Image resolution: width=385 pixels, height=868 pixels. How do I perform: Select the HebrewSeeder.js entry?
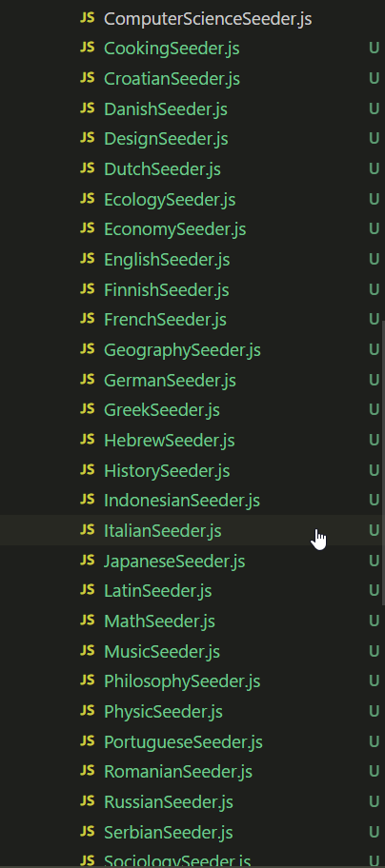click(192, 440)
